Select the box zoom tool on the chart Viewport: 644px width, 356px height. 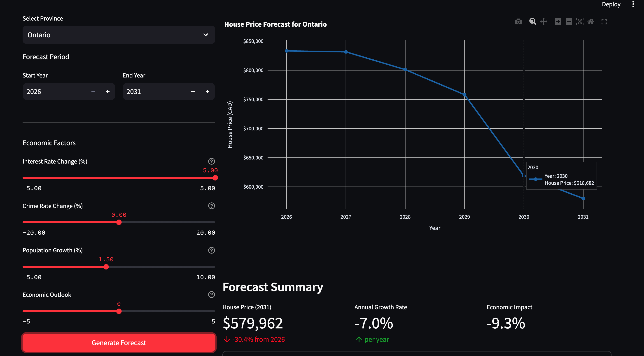point(532,21)
